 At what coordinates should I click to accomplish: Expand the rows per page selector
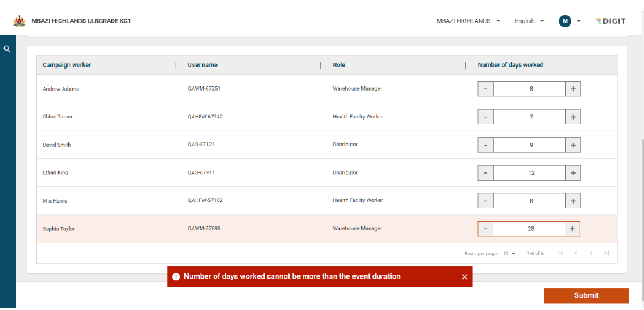[x=509, y=254]
